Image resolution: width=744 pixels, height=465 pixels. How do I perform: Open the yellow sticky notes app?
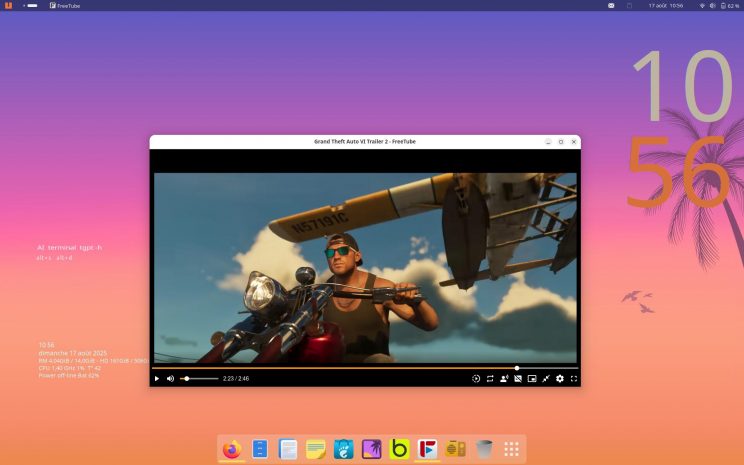(316, 449)
